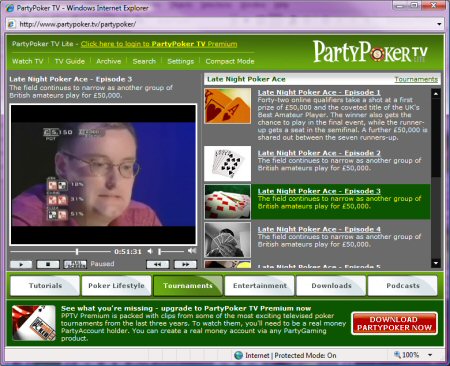Open Late Night Poker Ace - Episode 4

point(319,229)
